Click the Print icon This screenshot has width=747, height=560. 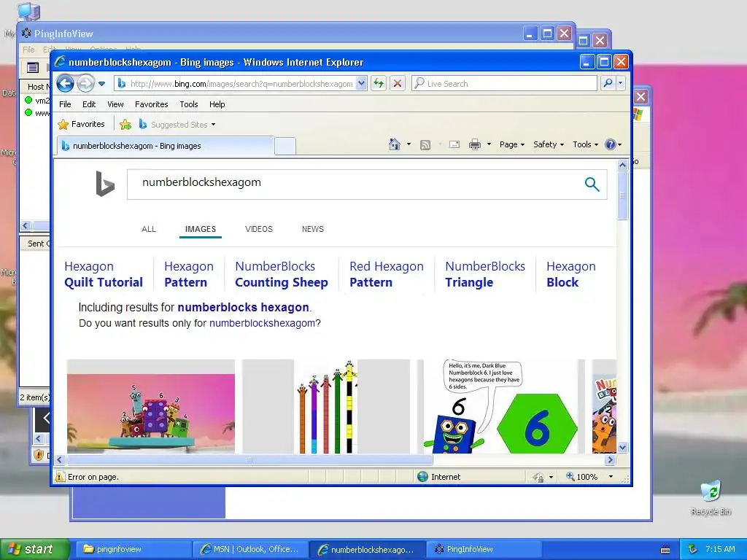click(475, 144)
